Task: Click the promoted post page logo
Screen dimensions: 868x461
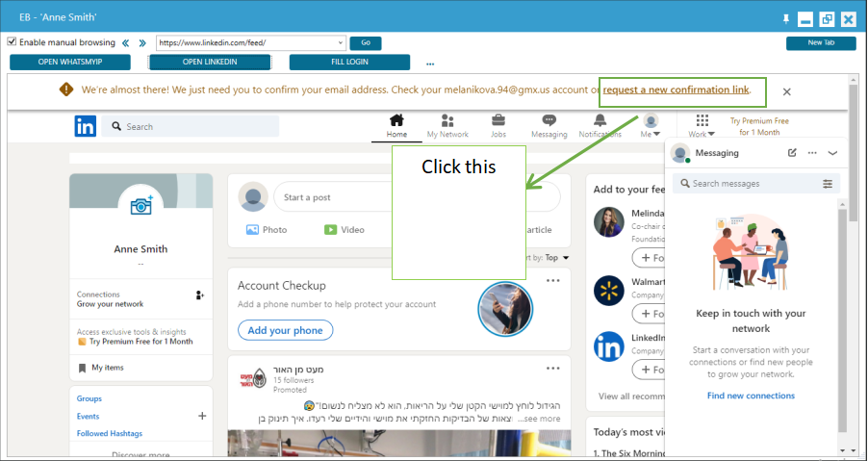Action: (x=252, y=380)
